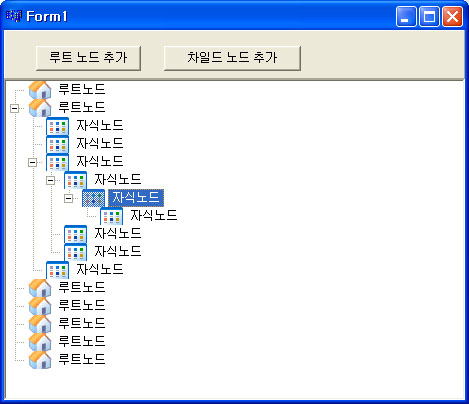This screenshot has height=404, width=469.
Task: Click the house icon of the last 루트노드
Action: coord(40,360)
